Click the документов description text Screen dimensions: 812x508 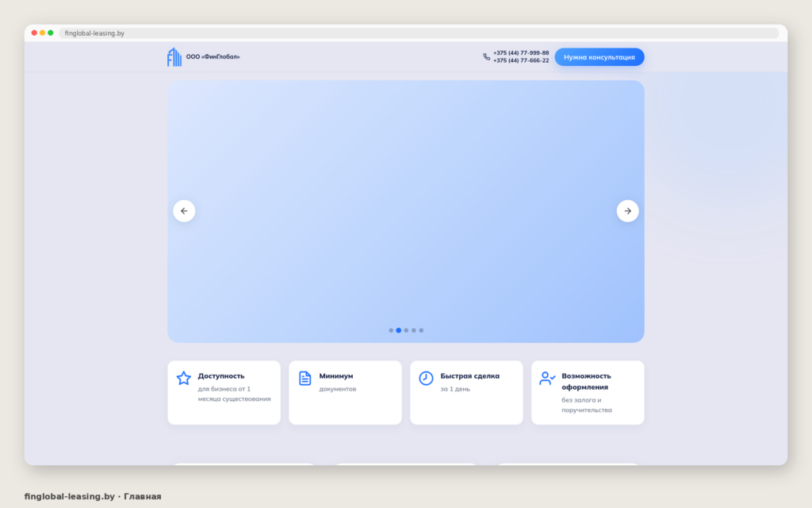click(338, 389)
